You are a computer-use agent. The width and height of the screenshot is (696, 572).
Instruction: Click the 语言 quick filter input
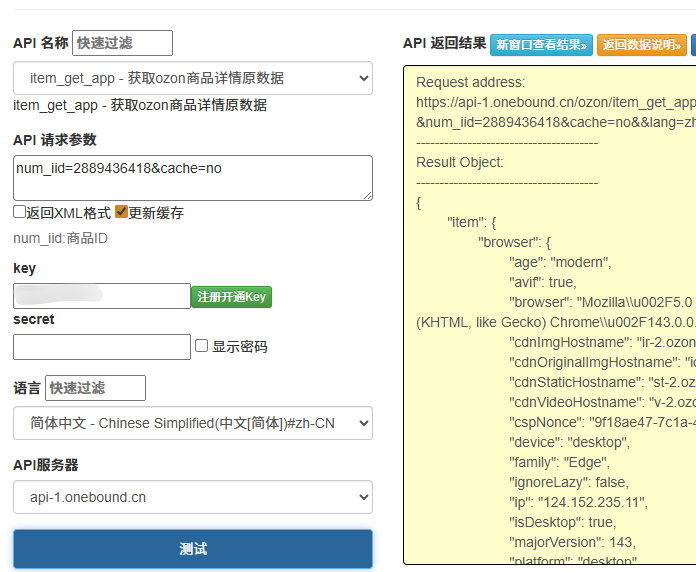point(95,388)
